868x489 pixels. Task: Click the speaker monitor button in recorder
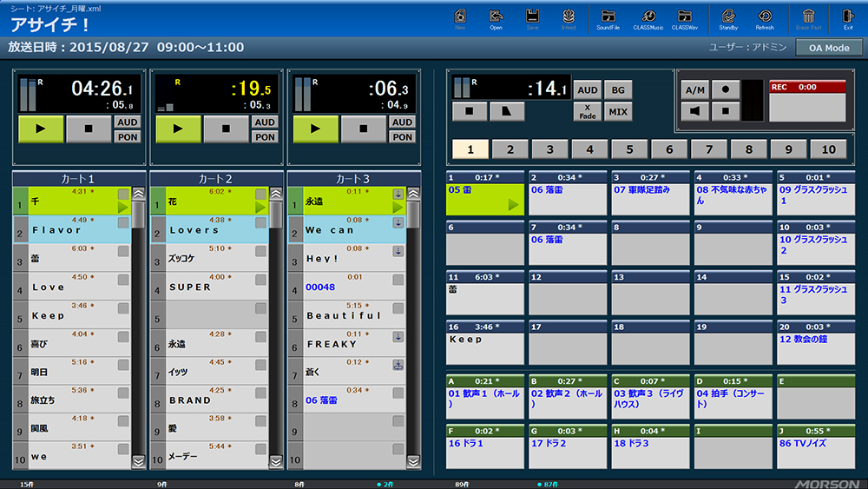pyautogui.click(x=694, y=111)
